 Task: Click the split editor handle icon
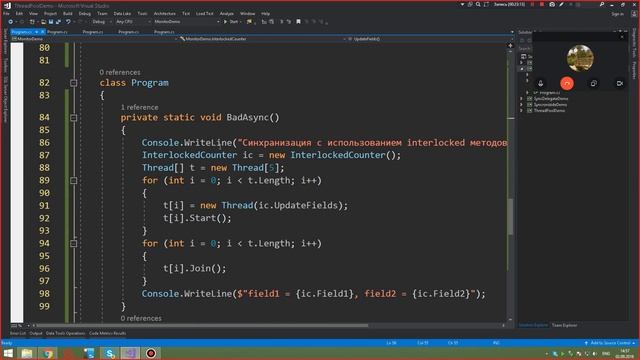point(510,46)
